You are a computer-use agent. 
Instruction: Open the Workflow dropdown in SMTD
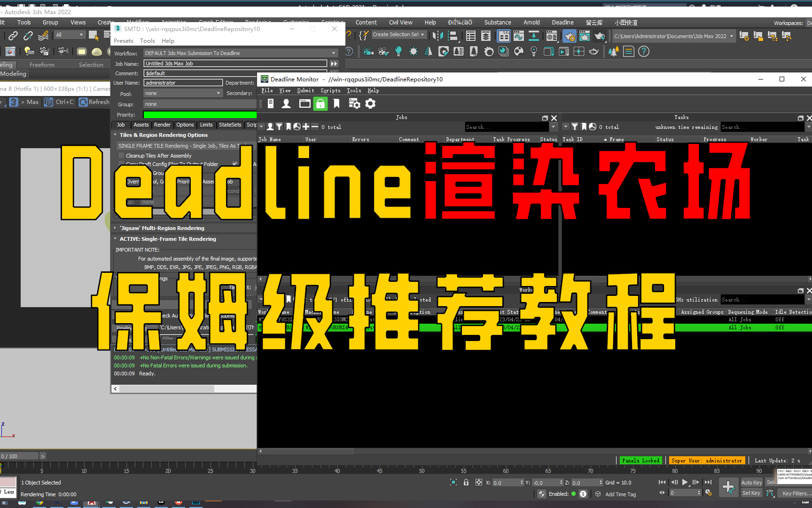click(x=240, y=53)
